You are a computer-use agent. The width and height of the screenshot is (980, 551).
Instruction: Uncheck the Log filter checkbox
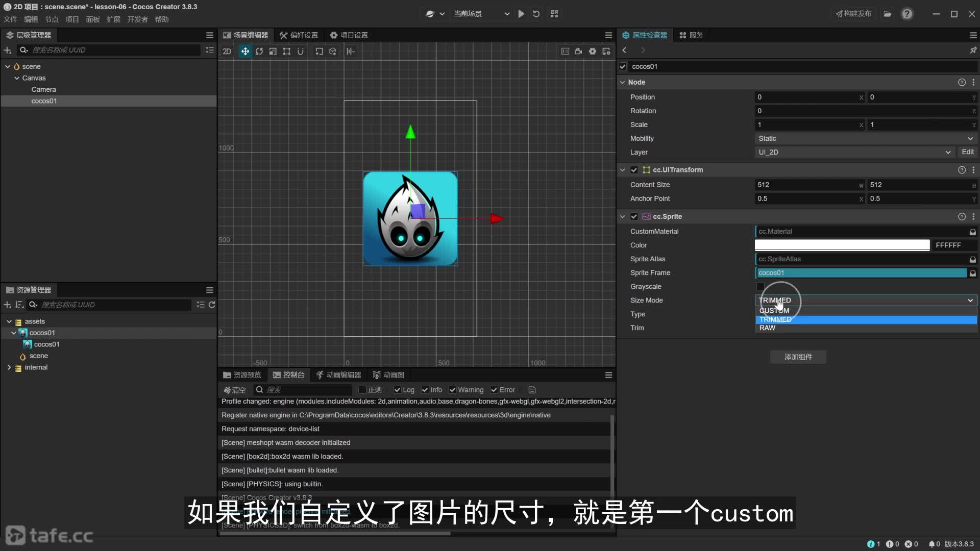397,390
